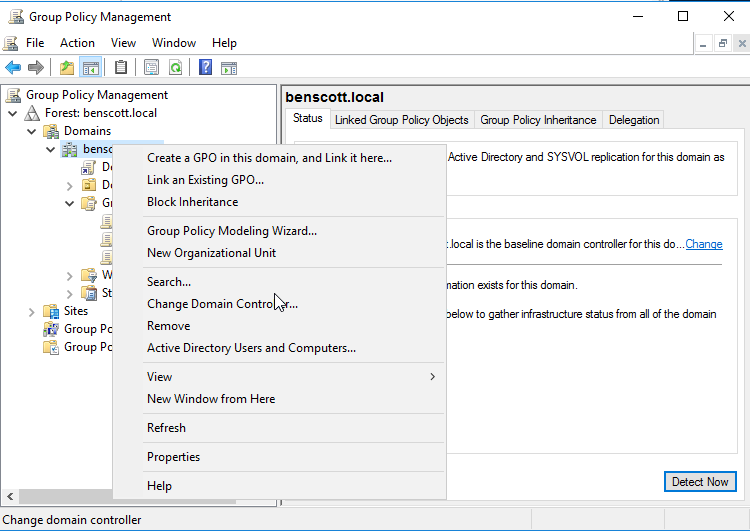
Task: Select Search... in the context menu
Action: click(279, 282)
